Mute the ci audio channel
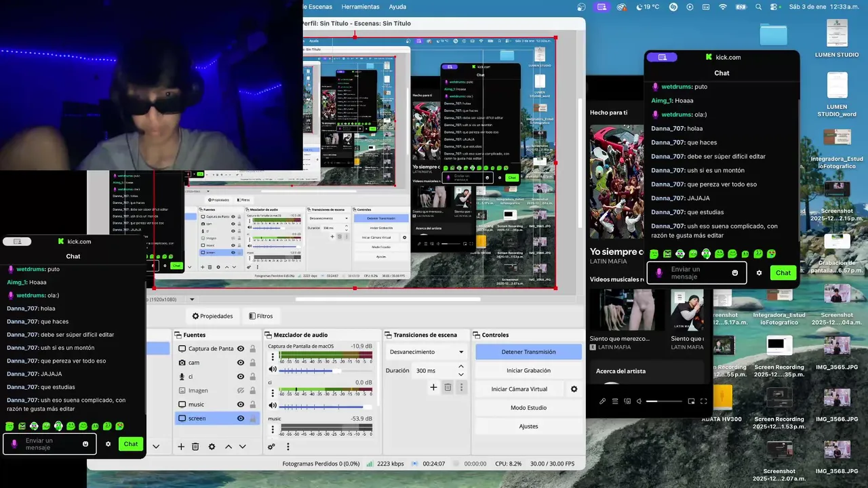This screenshot has width=868, height=488. [273, 405]
